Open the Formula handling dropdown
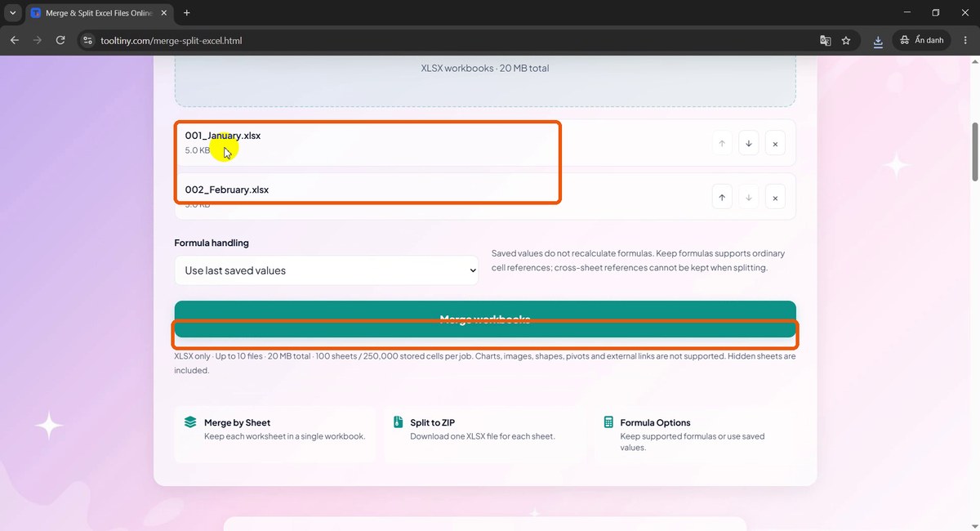This screenshot has height=531, width=980. [327, 270]
